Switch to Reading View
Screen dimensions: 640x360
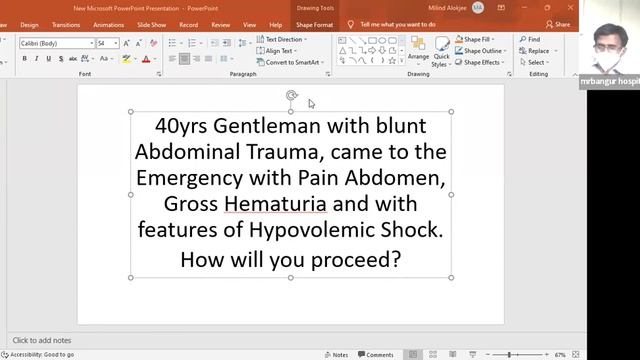[453, 354]
